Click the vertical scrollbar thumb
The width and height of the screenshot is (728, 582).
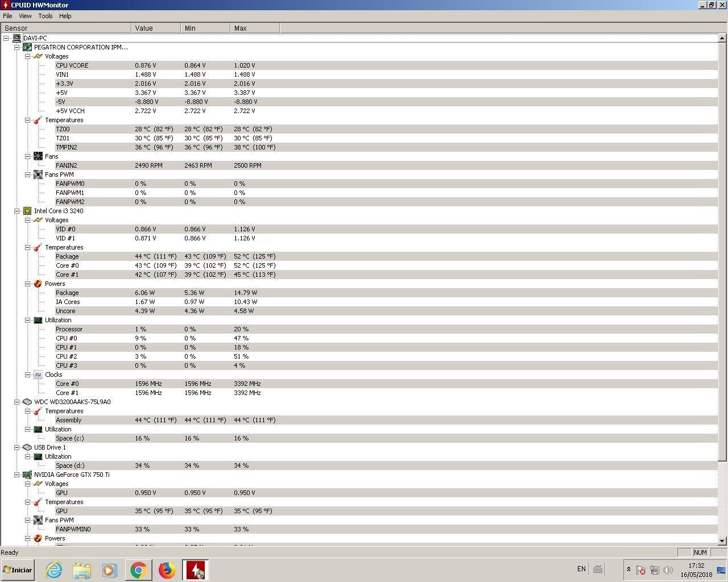pos(722,252)
